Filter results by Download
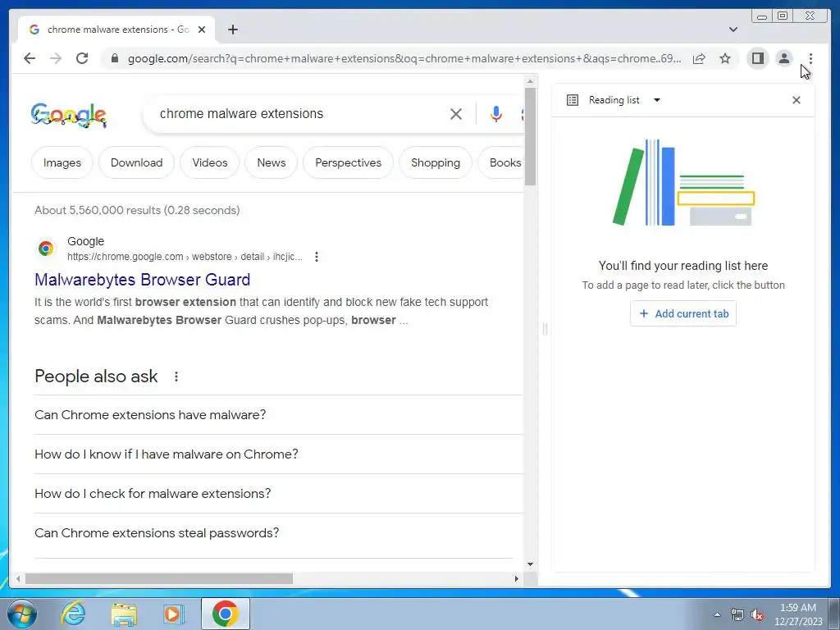The image size is (840, 630). 137,162
